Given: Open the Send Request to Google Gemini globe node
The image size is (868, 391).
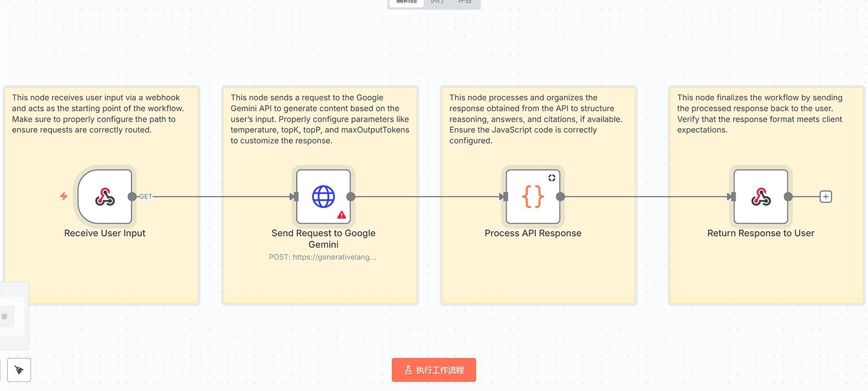Looking at the screenshot, I should click(x=323, y=197).
